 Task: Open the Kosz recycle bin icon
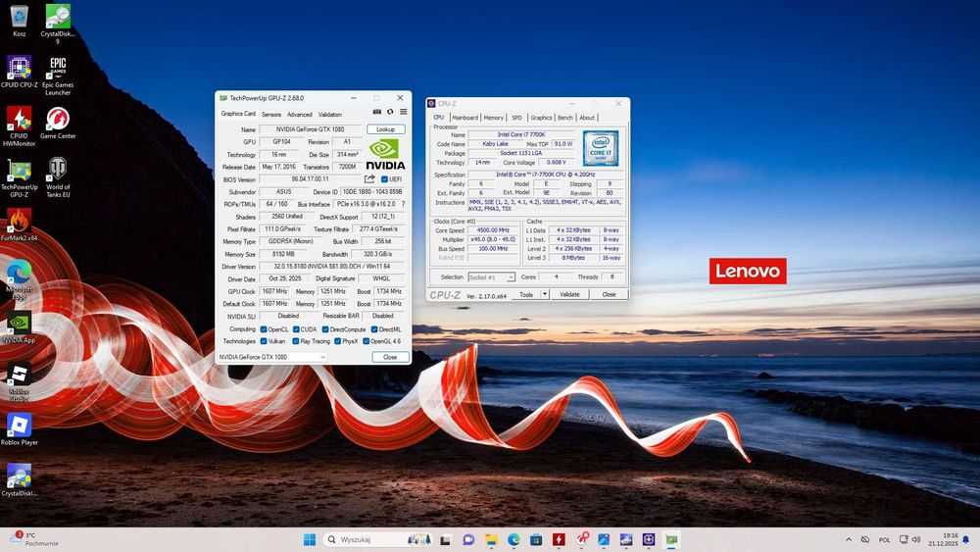point(20,21)
